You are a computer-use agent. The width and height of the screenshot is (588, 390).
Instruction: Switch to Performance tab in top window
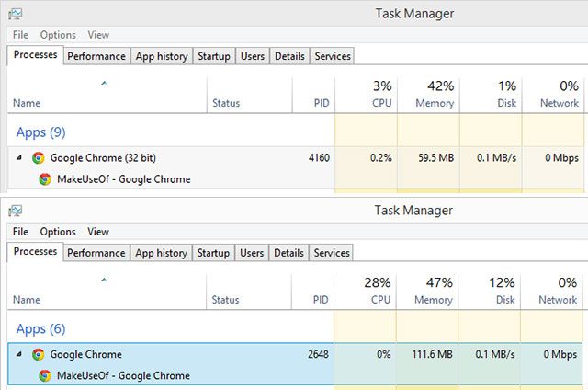[x=96, y=56]
